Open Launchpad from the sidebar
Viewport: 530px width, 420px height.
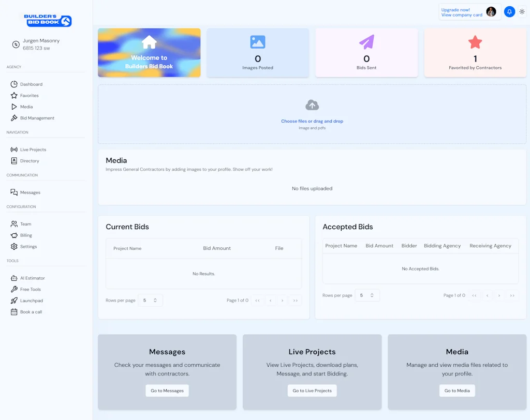click(x=31, y=301)
